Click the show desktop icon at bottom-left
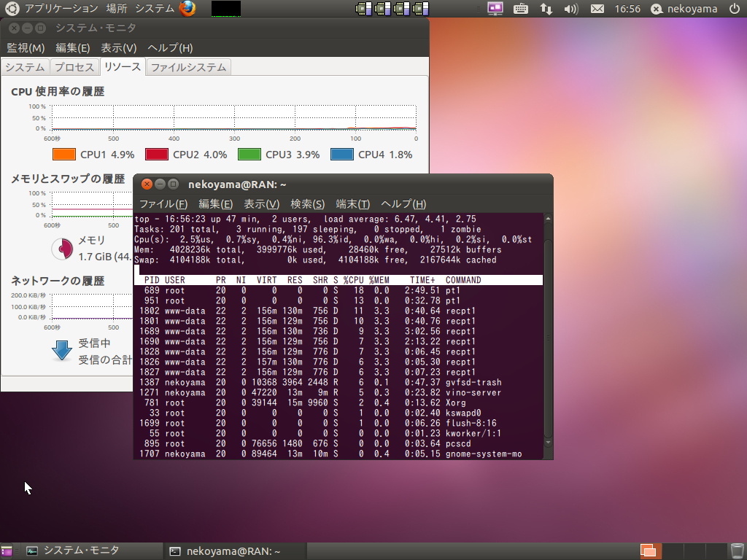This screenshot has height=560, width=747. (7, 551)
